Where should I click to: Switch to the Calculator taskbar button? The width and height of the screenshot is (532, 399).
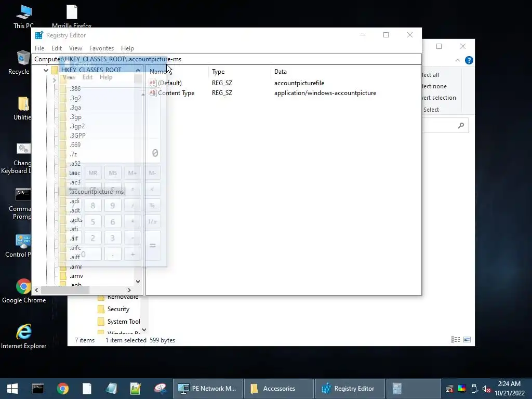pos(413,389)
